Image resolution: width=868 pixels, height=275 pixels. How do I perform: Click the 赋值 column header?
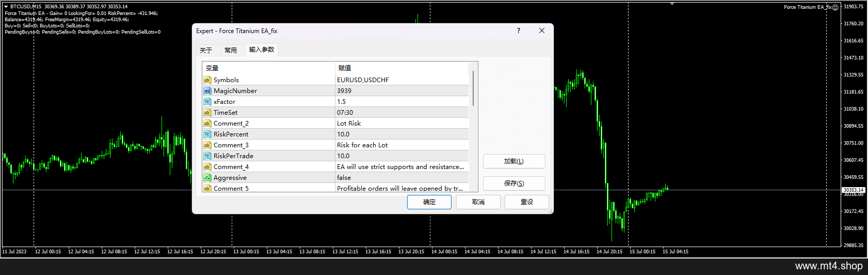pyautogui.click(x=402, y=68)
